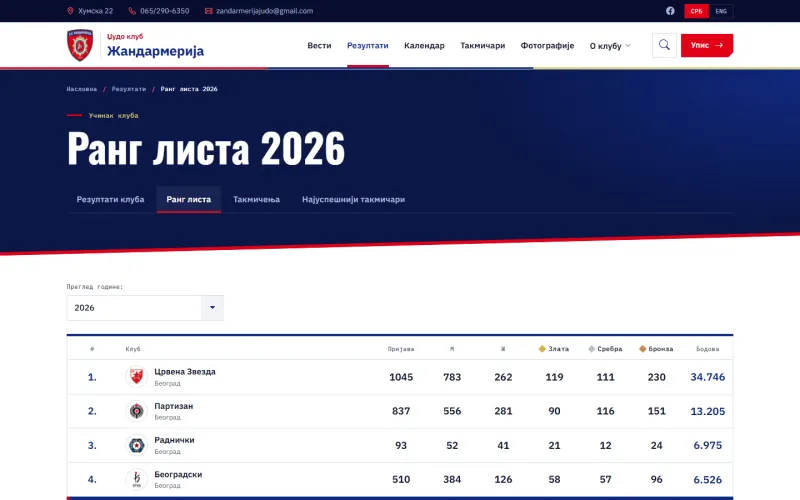Click the bronze diamond icon by Бронза
This screenshot has height=500, width=800.
tap(642, 349)
